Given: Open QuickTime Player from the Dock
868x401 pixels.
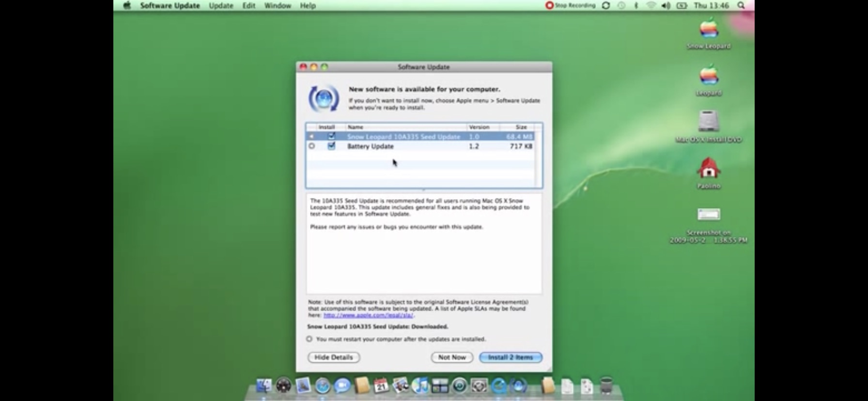Looking at the screenshot, I should (x=498, y=386).
